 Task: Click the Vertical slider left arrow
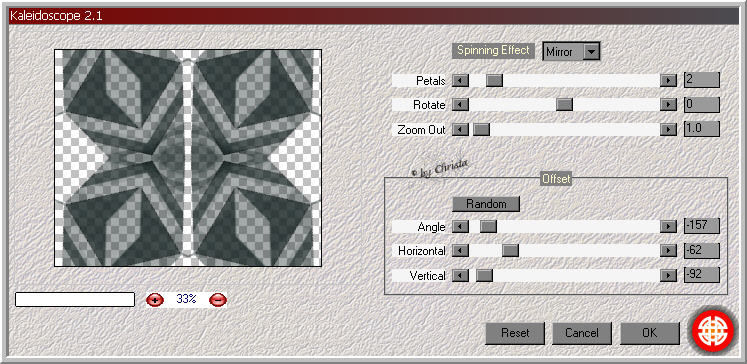coord(460,275)
